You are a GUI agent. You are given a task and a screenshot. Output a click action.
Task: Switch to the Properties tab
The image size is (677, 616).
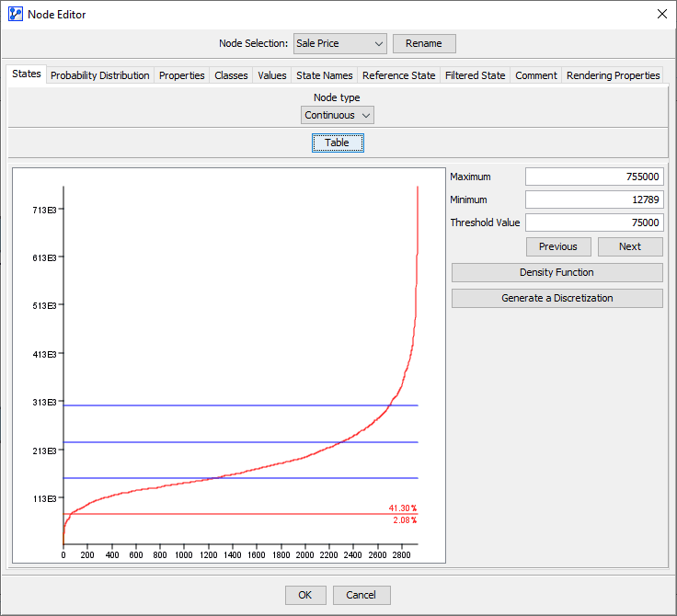(182, 75)
